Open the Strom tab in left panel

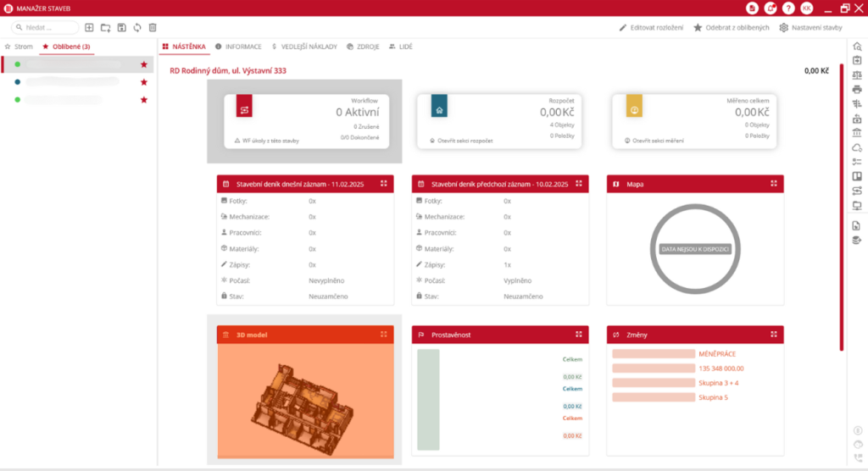pyautogui.click(x=19, y=47)
